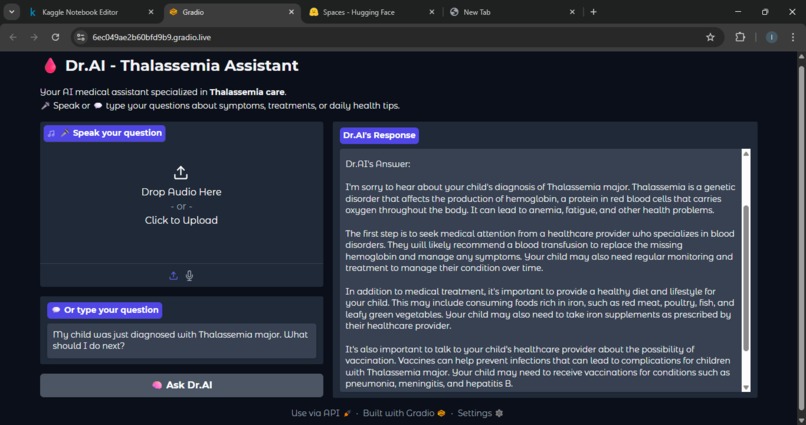Go forward with the browser forward arrow

34,37
